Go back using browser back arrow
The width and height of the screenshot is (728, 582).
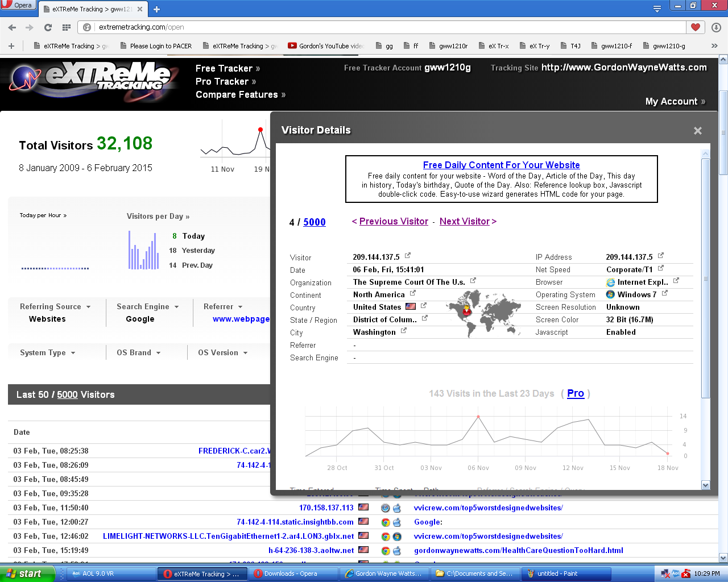pos(12,27)
